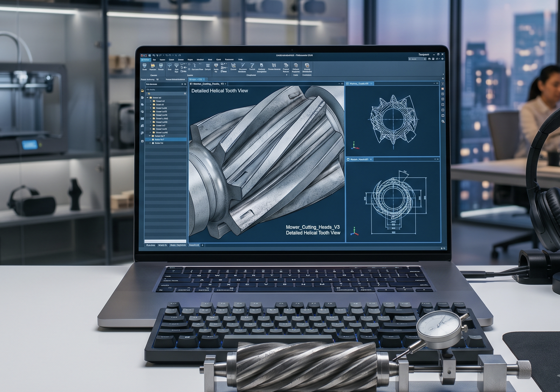Viewport: 560px width, 392px height.
Task: Switch to the lower-right section drawing tab
Action: pyautogui.click(x=360, y=159)
